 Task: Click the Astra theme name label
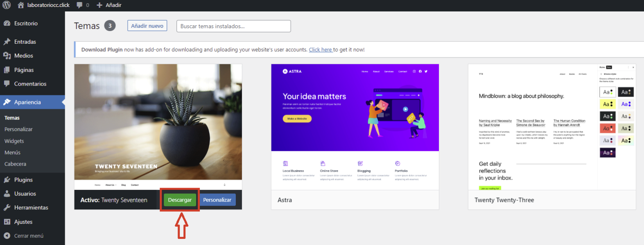(285, 200)
